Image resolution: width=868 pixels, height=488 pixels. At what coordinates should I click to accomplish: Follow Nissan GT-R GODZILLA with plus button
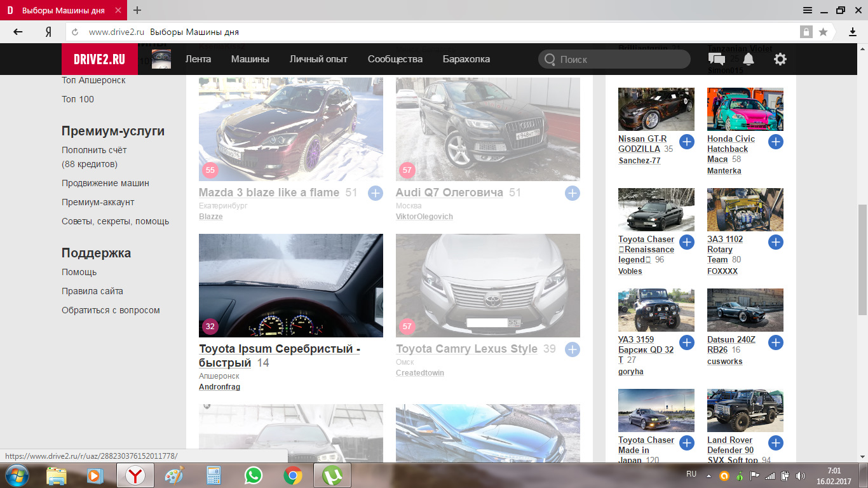point(686,142)
